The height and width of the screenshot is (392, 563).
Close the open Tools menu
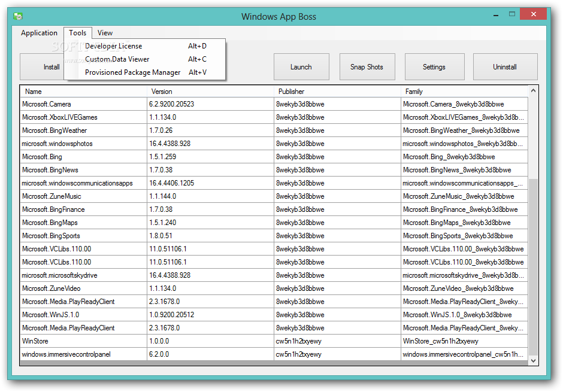point(77,33)
